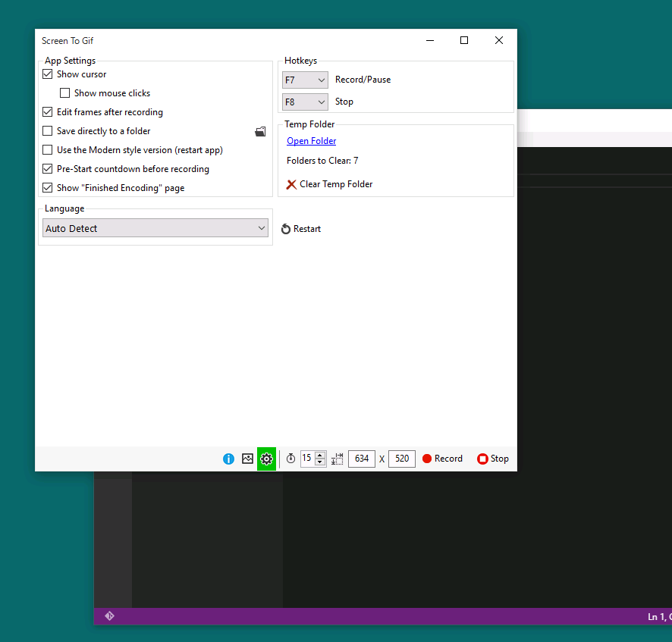This screenshot has width=672, height=642.
Task: Uncheck the Show cursor checkbox
Action: [x=48, y=74]
